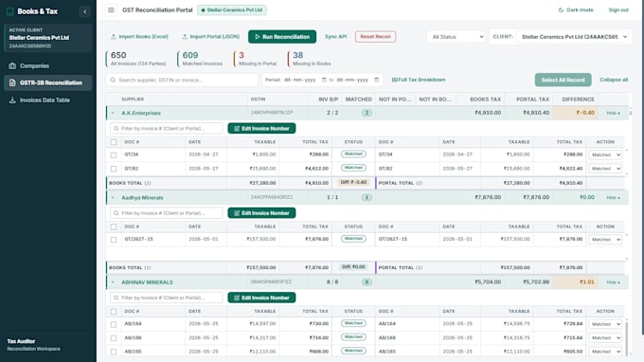Click the Active Client card in sidebar
The height and width of the screenshot is (362, 644).
coord(48,38)
